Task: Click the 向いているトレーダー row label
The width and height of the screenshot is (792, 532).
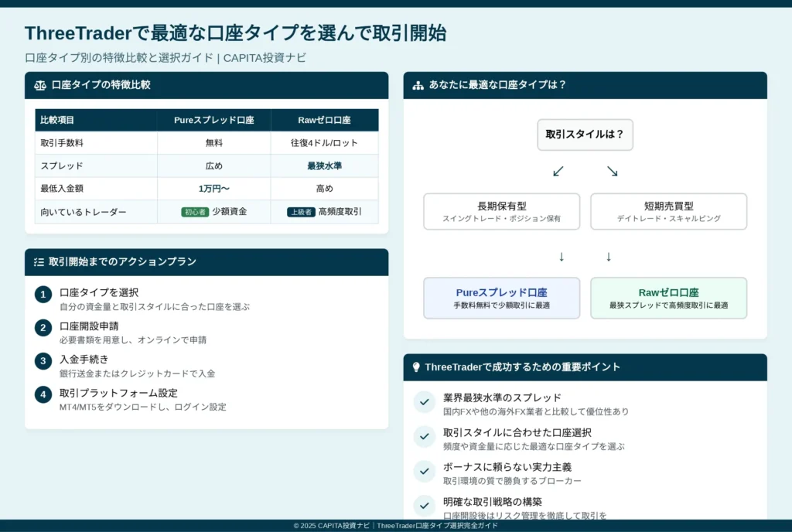Action: [x=84, y=212]
